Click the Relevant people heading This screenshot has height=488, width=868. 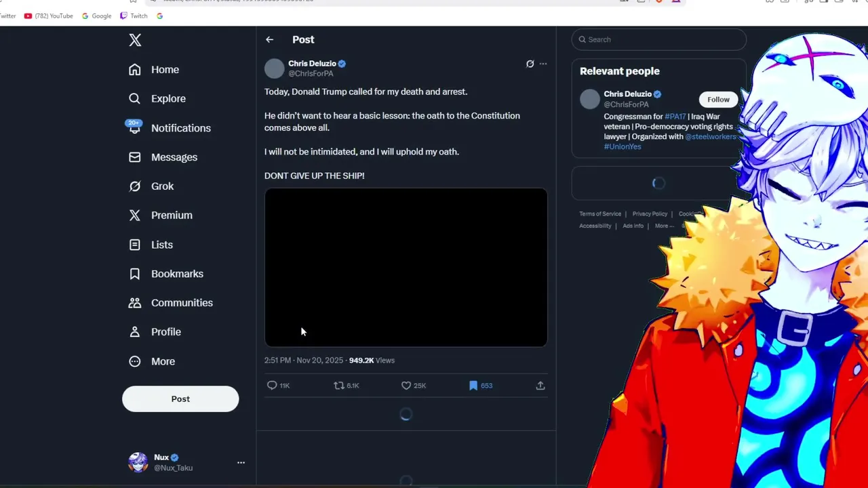coord(619,71)
